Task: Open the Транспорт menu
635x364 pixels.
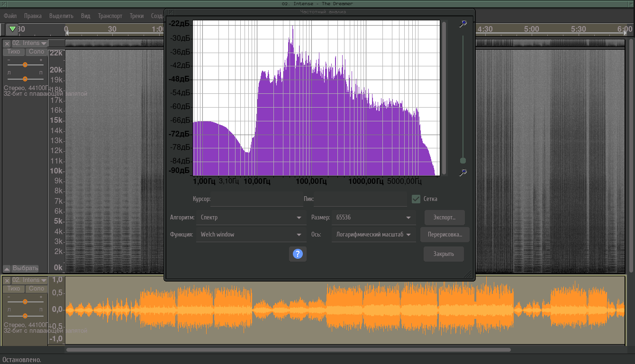Action: tap(110, 16)
